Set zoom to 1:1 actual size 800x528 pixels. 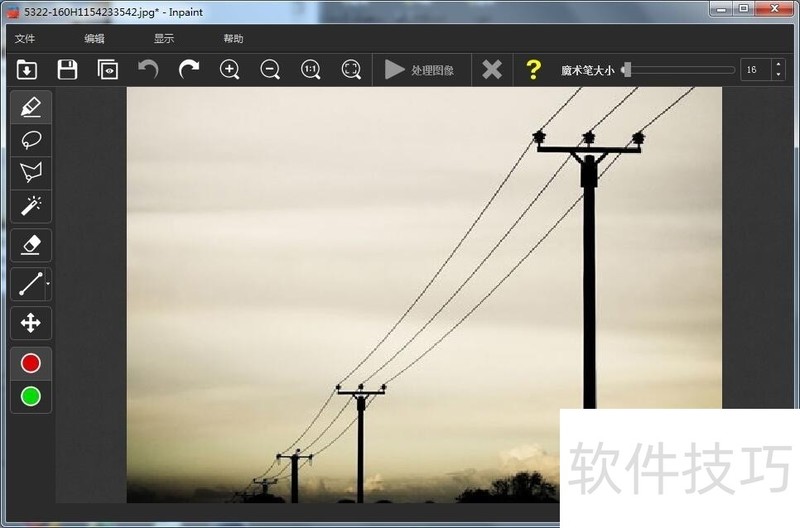click(x=310, y=69)
